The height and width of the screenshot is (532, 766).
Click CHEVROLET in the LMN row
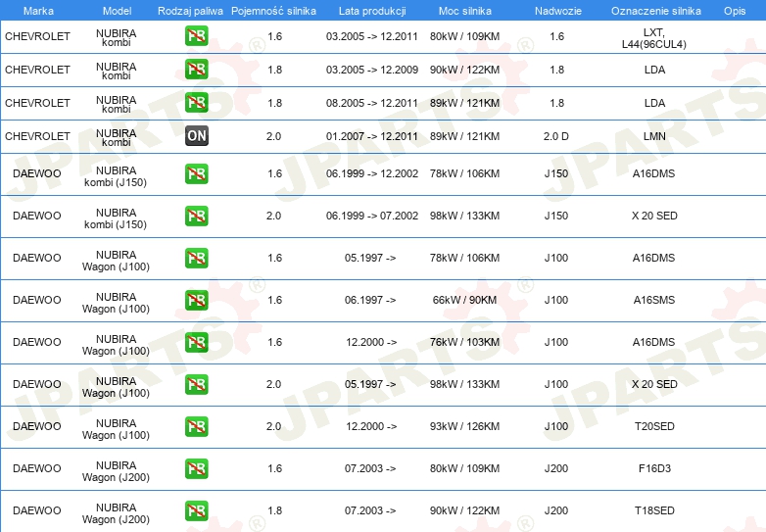click(x=37, y=136)
